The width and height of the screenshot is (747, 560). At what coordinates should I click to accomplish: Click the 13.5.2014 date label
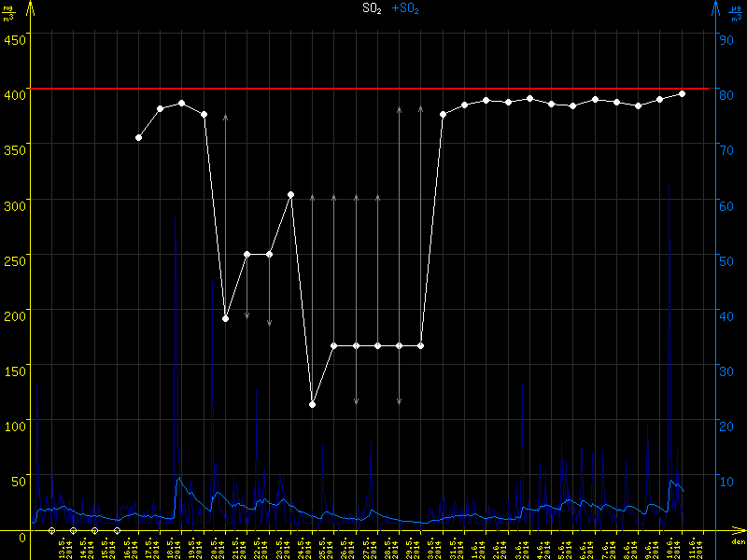tap(63, 548)
